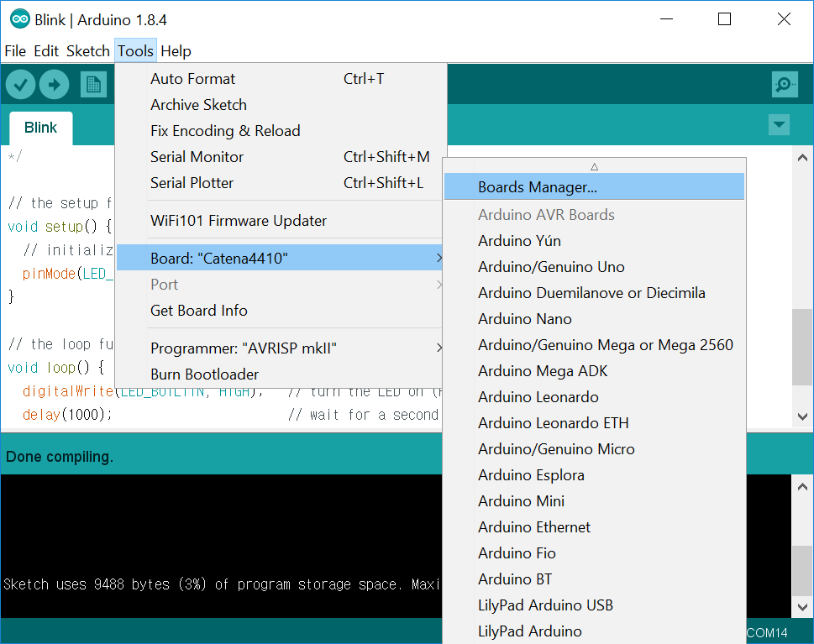Select the Arduino Leonardo board

coord(594,397)
